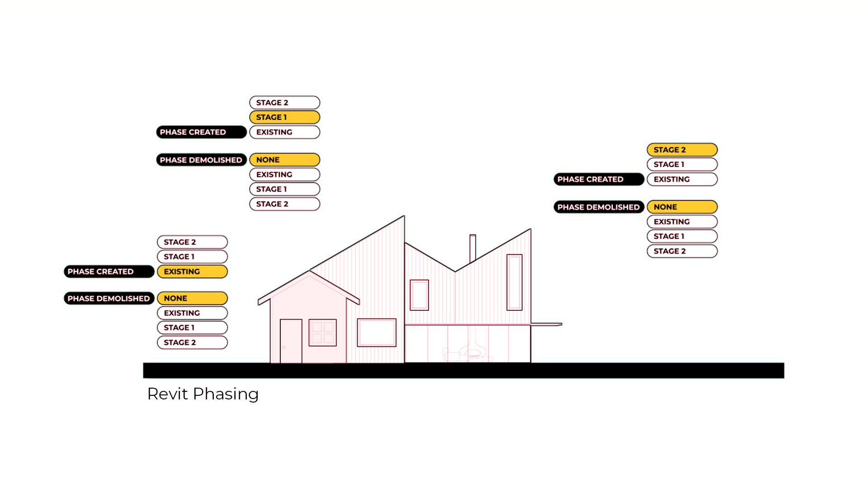
Task: Click Phase Demolished label in rightmost group
Action: coord(599,207)
